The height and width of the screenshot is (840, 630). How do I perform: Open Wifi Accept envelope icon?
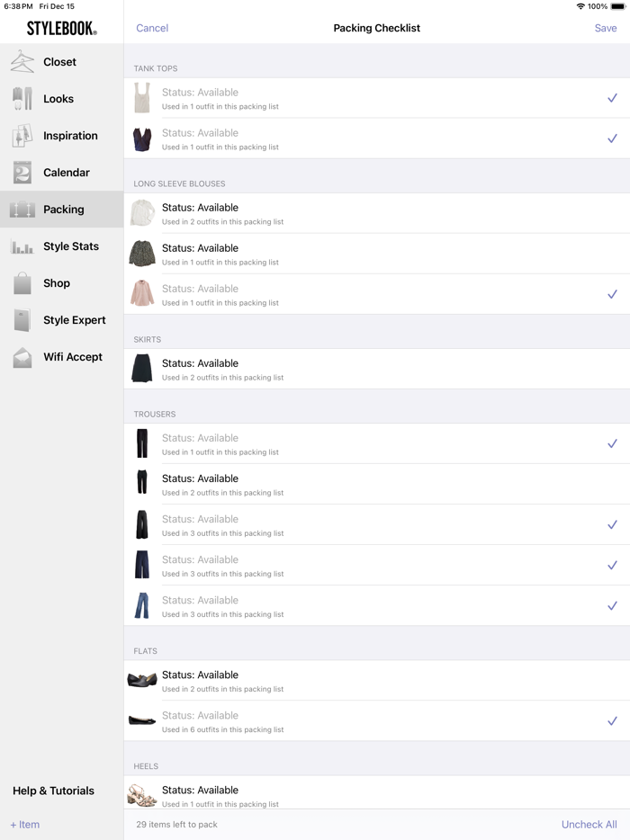[22, 357]
